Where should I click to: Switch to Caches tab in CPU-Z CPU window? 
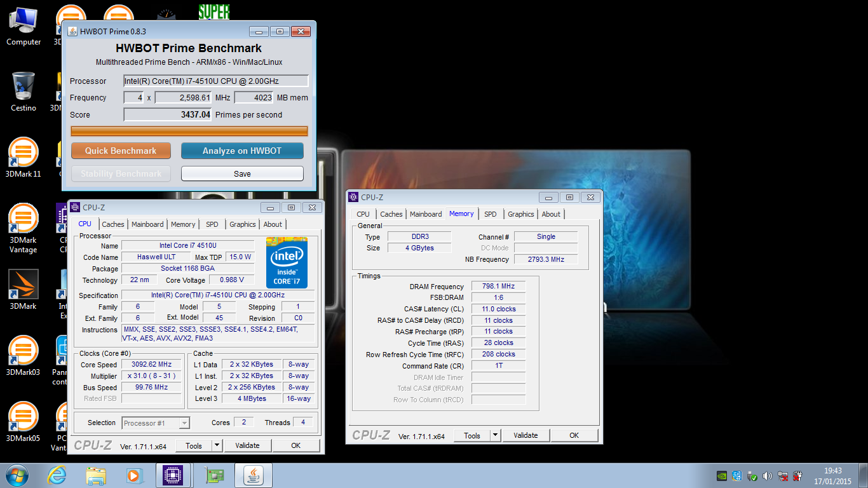[113, 224]
